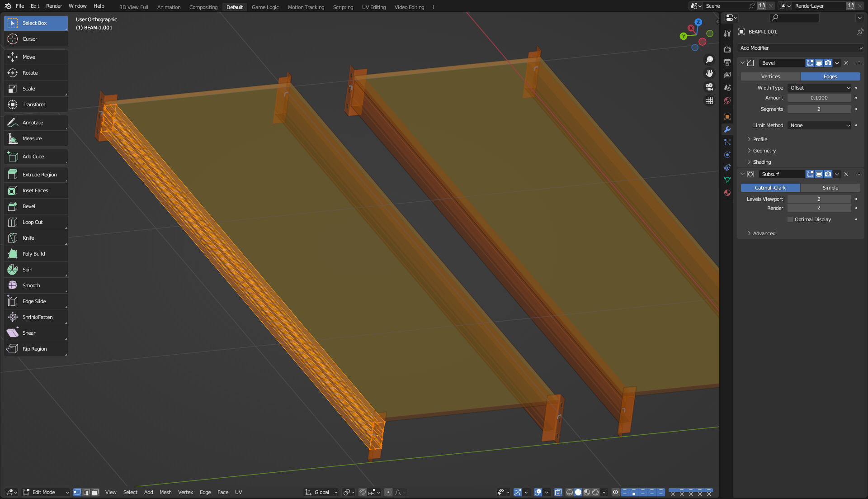The height and width of the screenshot is (499, 868).
Task: Toggle Subsurf modifier render visibility
Action: [828, 174]
